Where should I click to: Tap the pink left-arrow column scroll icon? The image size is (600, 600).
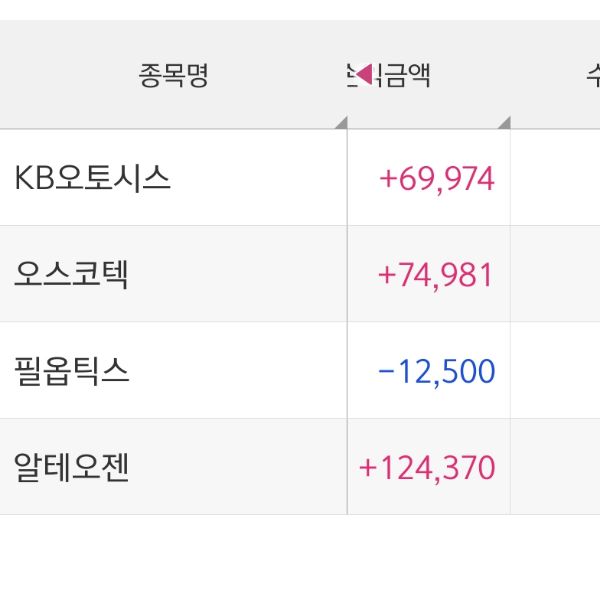tap(364, 74)
